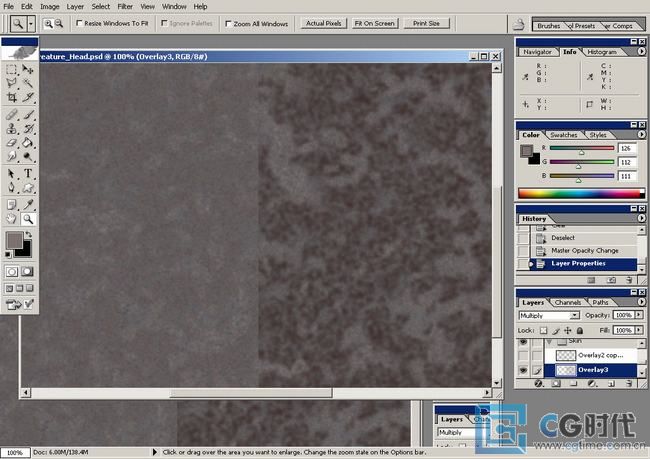650x459 pixels.
Task: Enable Zoom All Windows checkbox
Action: pos(228,24)
